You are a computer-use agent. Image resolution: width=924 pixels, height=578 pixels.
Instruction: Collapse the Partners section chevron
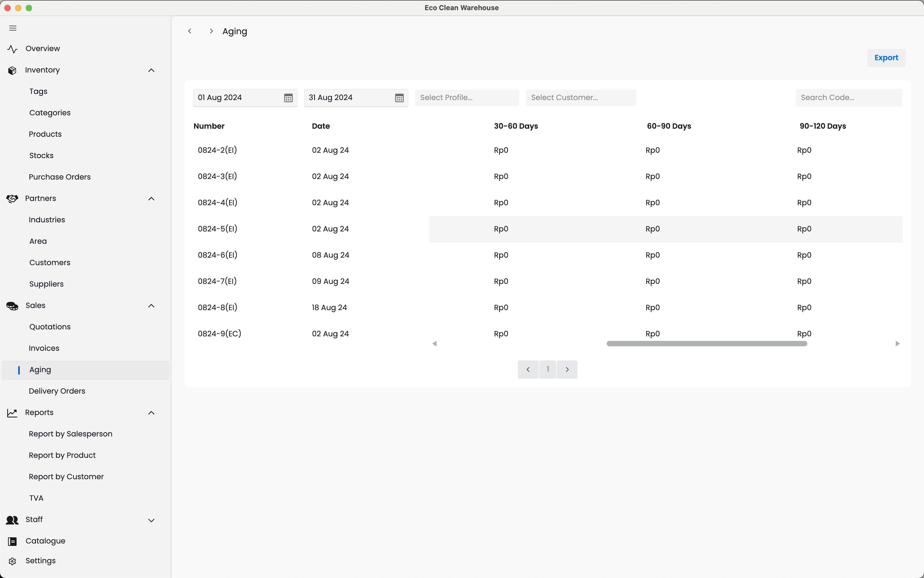(x=151, y=199)
